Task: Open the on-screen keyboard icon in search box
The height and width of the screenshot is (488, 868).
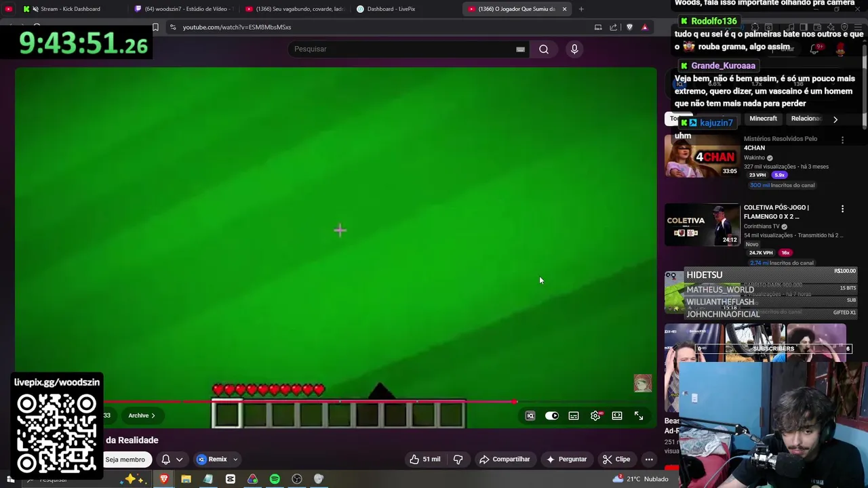Action: point(520,49)
